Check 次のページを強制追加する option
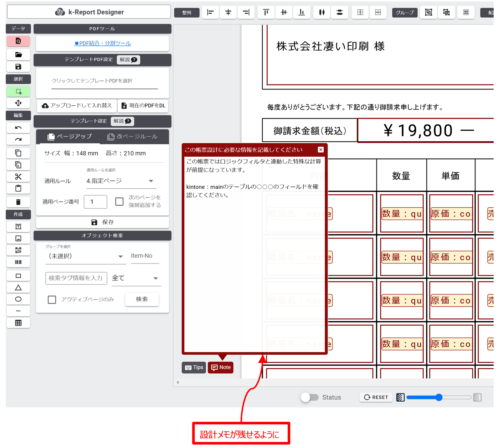The image size is (502, 448). coord(119,201)
